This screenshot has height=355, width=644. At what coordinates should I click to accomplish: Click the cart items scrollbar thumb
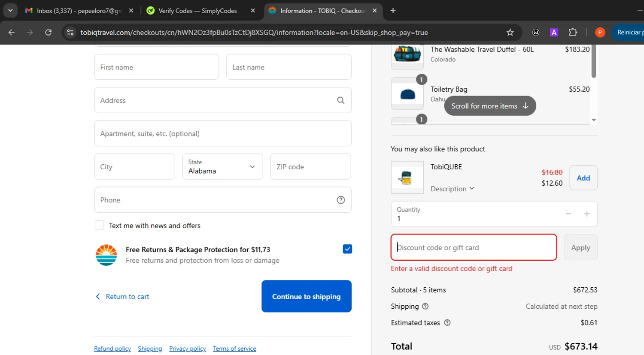[594, 61]
